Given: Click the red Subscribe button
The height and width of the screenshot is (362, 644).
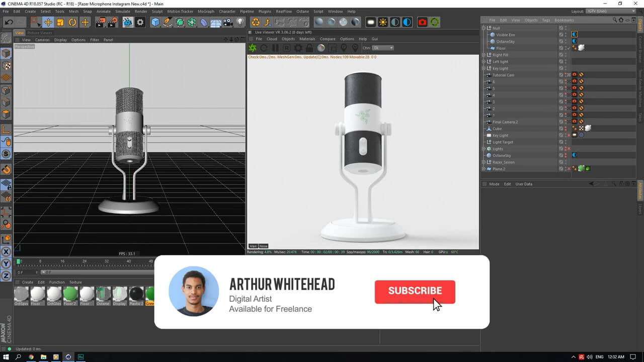Looking at the screenshot, I should point(415,292).
